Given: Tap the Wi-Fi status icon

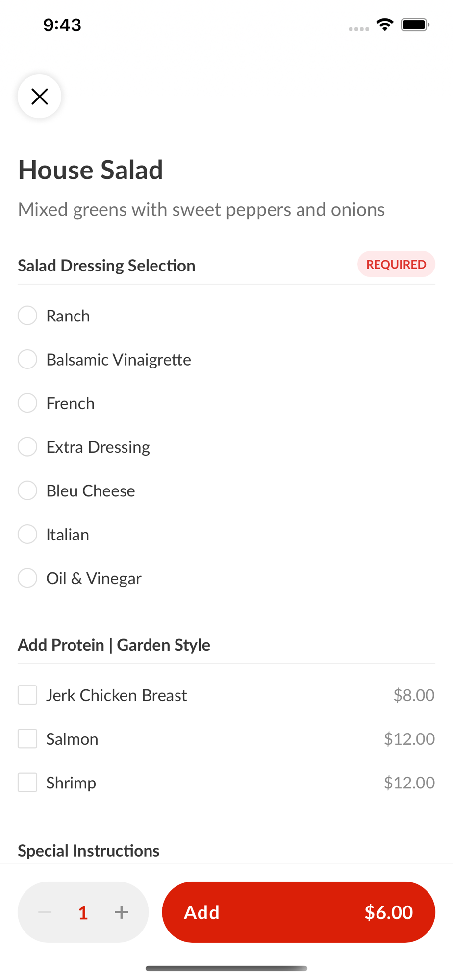Looking at the screenshot, I should tap(385, 24).
